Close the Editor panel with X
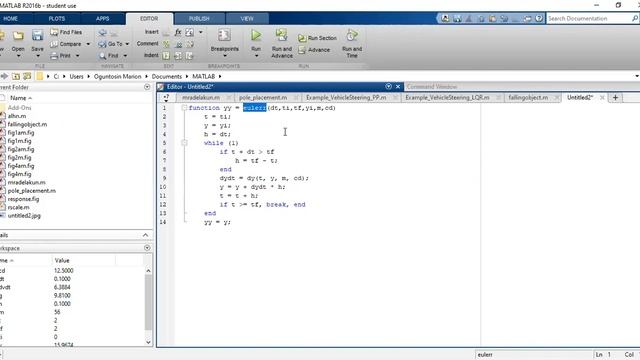 pos(398,87)
